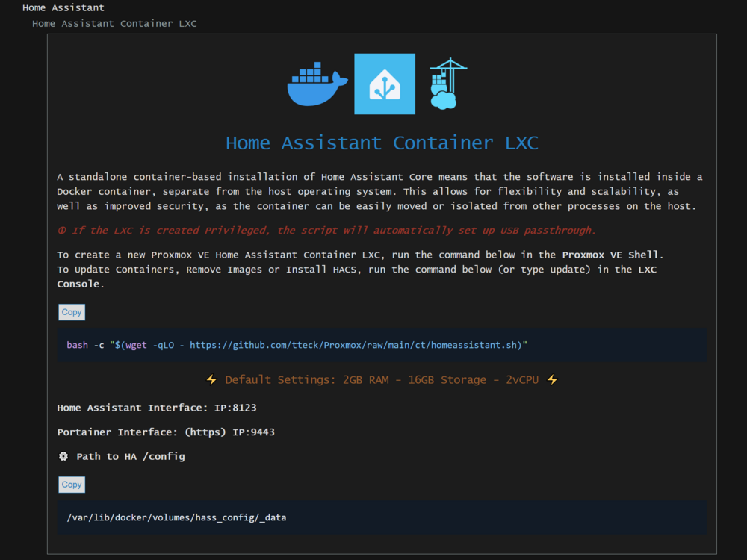The width and height of the screenshot is (747, 560).
Task: Click the Portainer crane logo
Action: click(x=447, y=84)
